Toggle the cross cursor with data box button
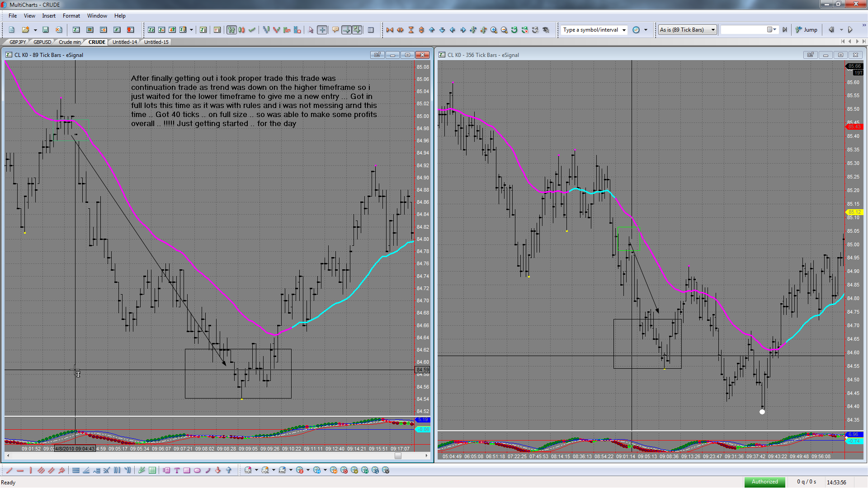 click(x=357, y=30)
